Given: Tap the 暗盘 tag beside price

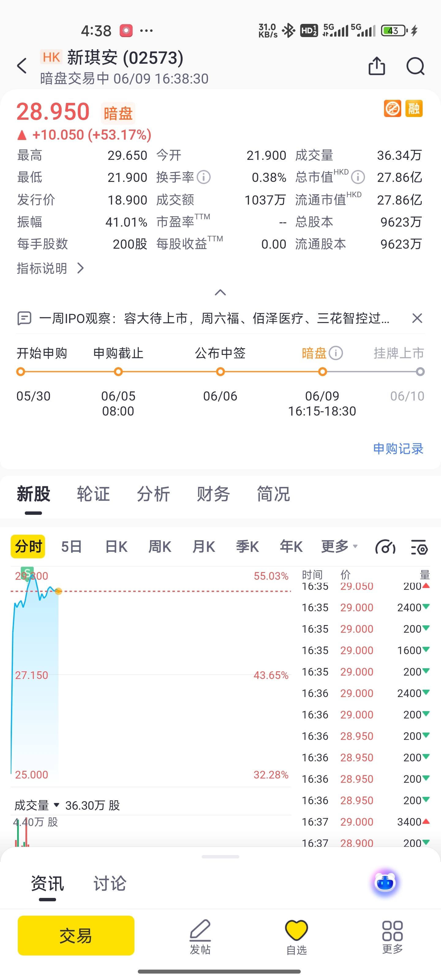Looking at the screenshot, I should tap(118, 113).
